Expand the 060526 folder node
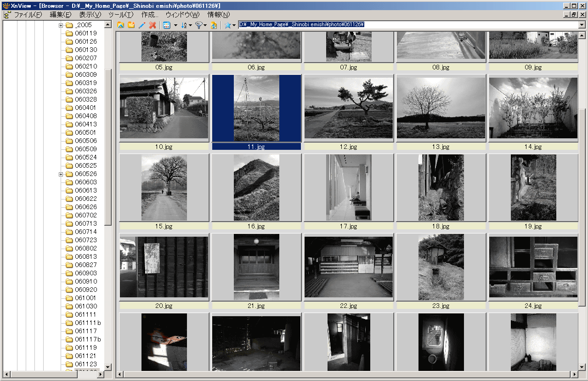Viewport: 588px width, 381px height. point(61,174)
